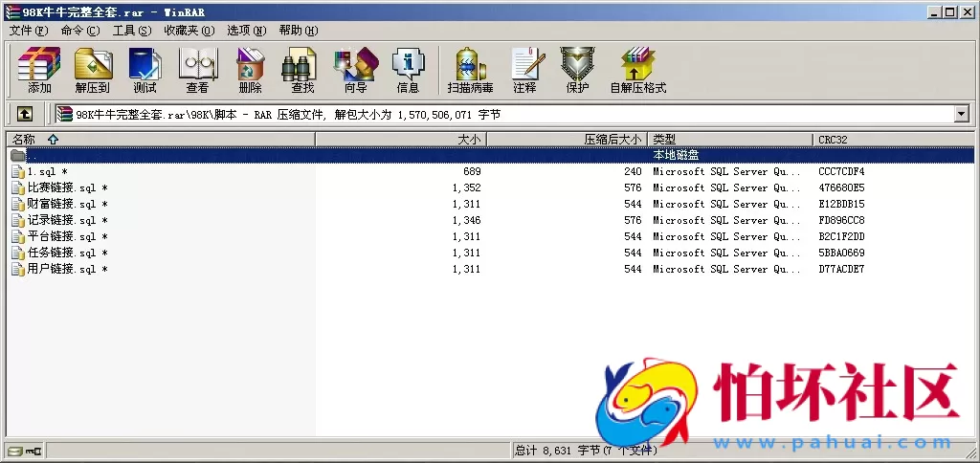The width and height of the screenshot is (980, 463).
Task: Open the Help (帮助) menu
Action: (x=299, y=31)
